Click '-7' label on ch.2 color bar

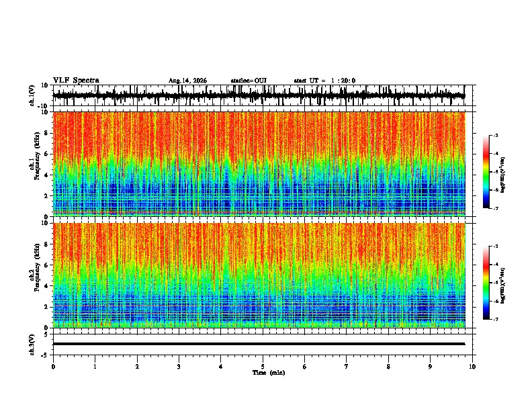pyautogui.click(x=495, y=319)
